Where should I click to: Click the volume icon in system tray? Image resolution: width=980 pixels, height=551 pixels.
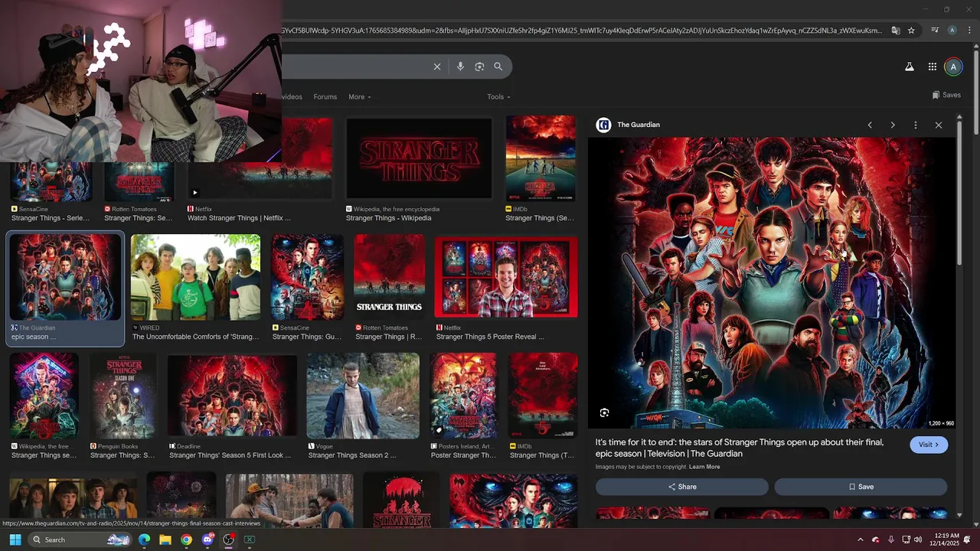(918, 540)
